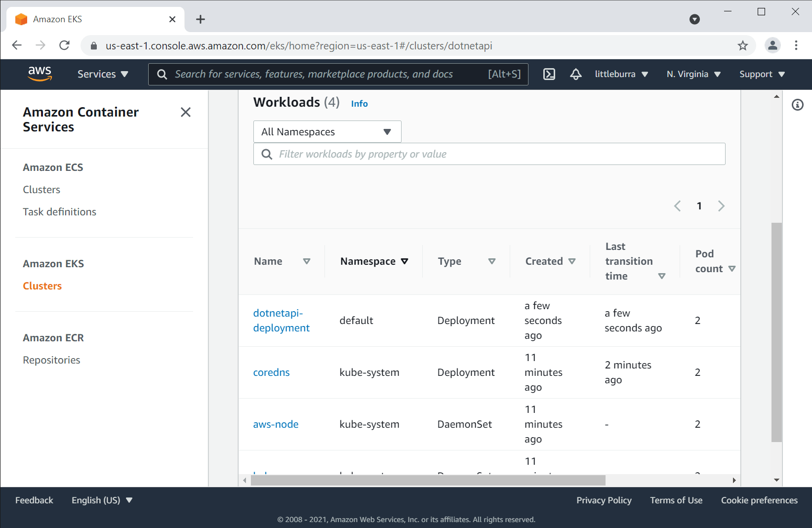Click the Amazon ECR sidebar heading
The height and width of the screenshot is (528, 812).
tap(53, 338)
